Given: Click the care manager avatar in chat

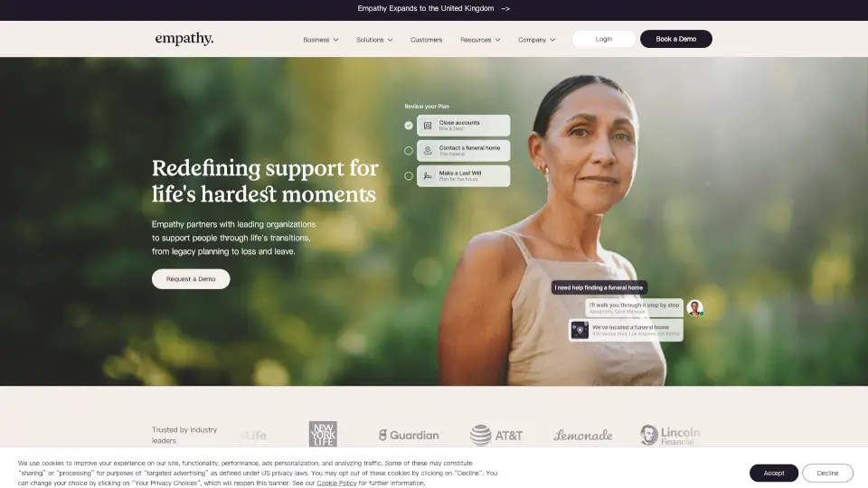Looking at the screenshot, I should tap(694, 307).
